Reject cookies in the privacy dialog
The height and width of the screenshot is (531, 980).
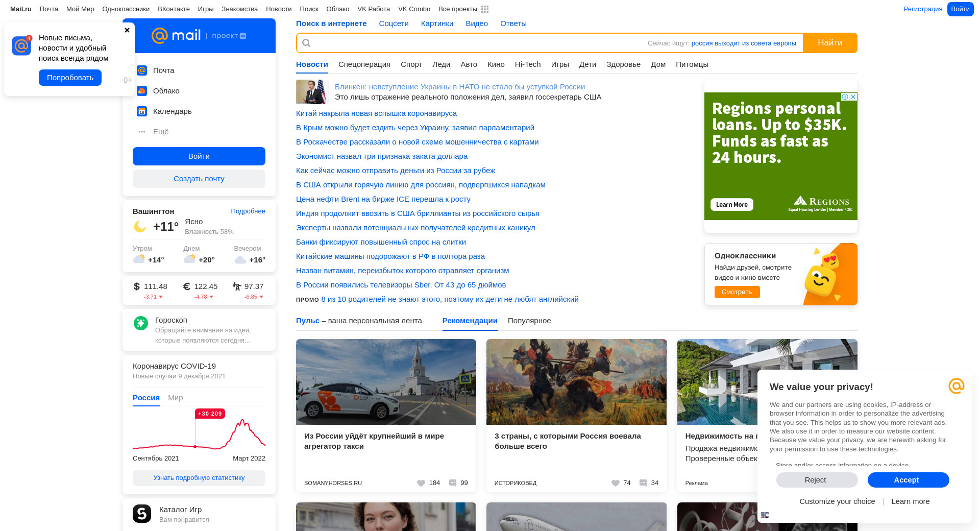point(816,480)
